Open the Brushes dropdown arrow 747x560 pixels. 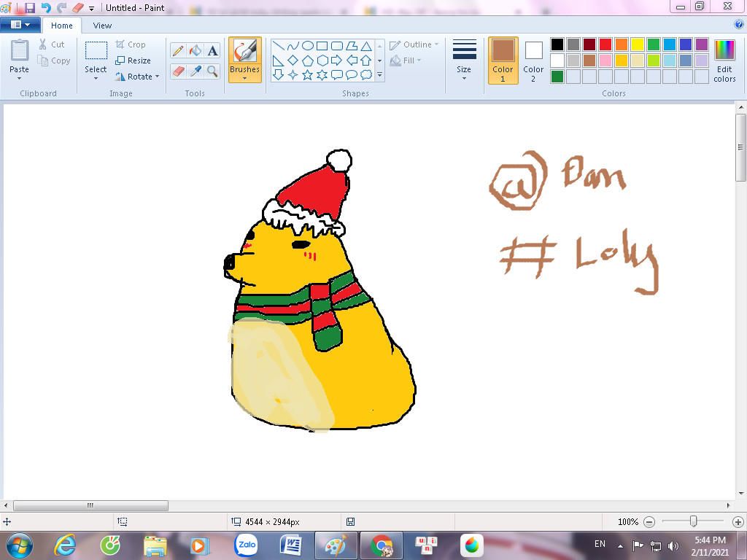point(244,79)
